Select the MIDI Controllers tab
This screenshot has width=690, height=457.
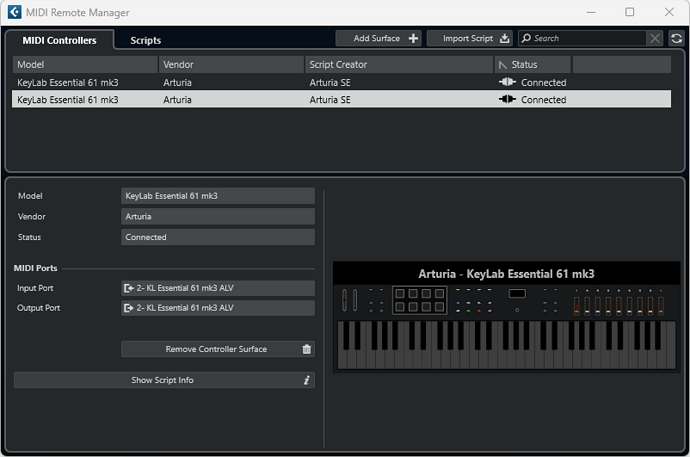[x=59, y=40]
